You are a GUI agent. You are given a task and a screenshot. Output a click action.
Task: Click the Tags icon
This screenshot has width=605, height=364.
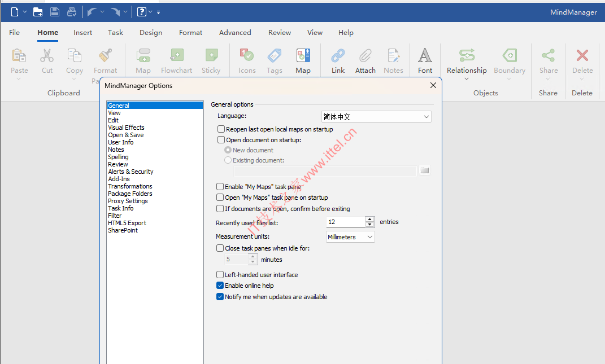click(275, 56)
